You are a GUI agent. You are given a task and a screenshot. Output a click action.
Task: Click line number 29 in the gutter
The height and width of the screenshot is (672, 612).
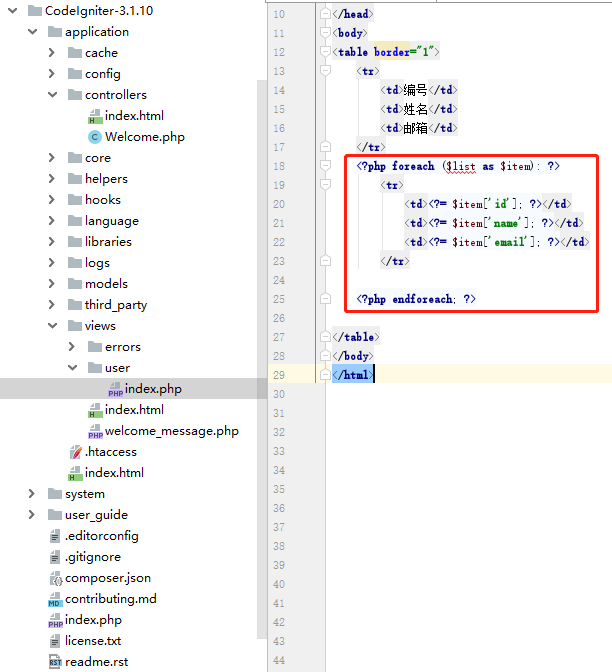279,375
